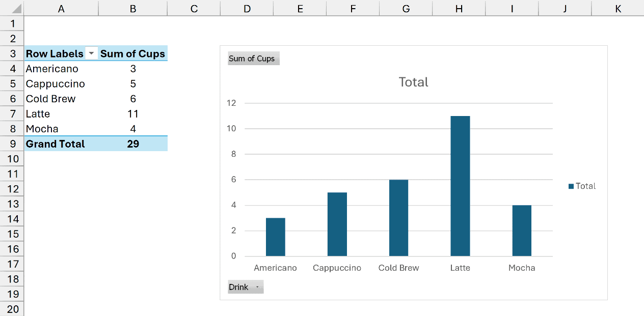Screen dimensions: 644x316
Task: Select cell with Latte value 11
Action: click(133, 113)
